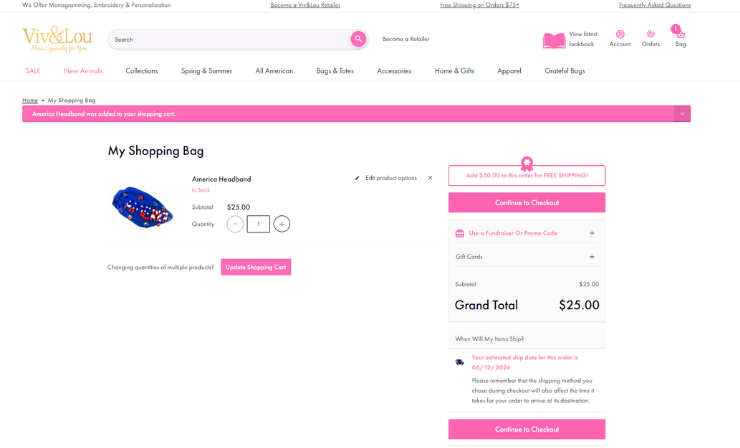Open the Spring & Summer menu

[x=206, y=71]
